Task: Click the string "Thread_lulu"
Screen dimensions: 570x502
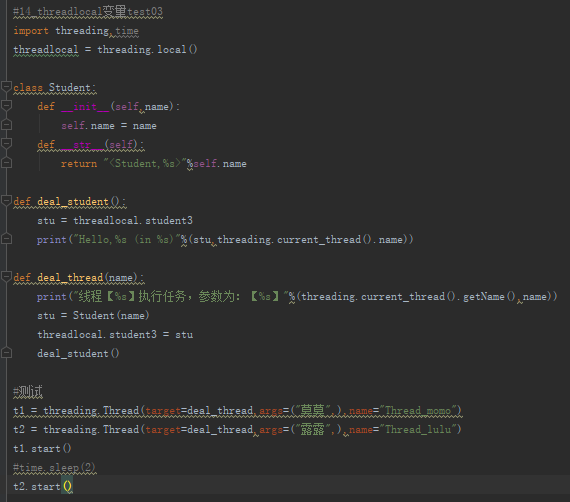Action: pyautogui.click(x=418, y=429)
